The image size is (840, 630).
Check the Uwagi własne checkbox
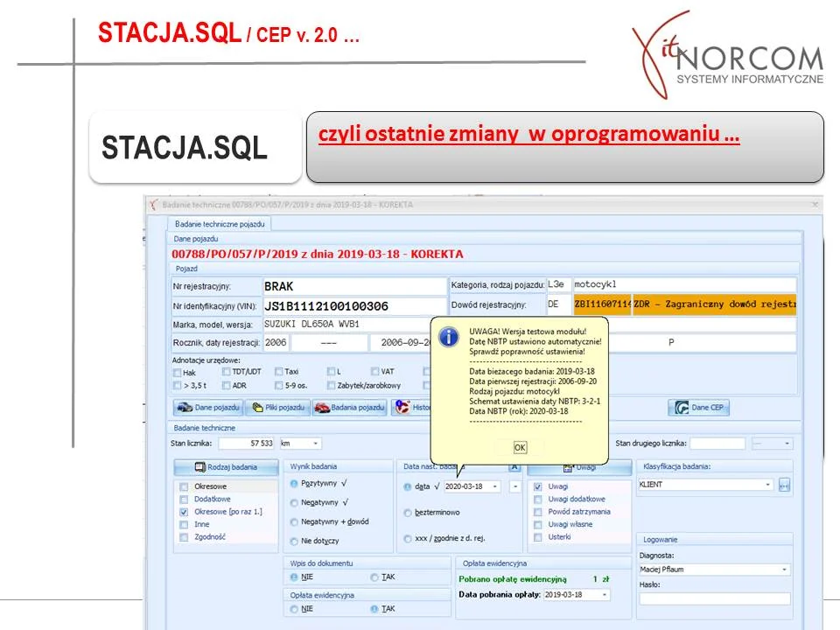click(538, 524)
